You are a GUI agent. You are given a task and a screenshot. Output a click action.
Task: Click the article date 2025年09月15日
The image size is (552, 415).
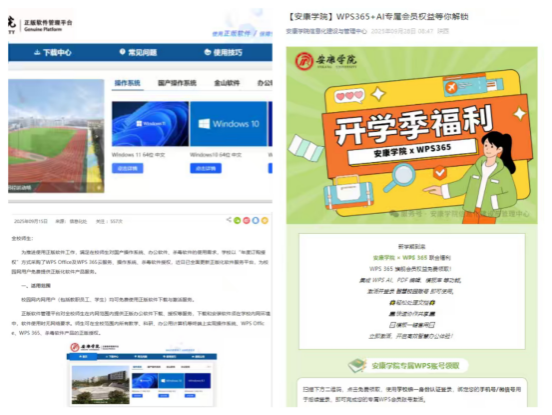pos(31,221)
